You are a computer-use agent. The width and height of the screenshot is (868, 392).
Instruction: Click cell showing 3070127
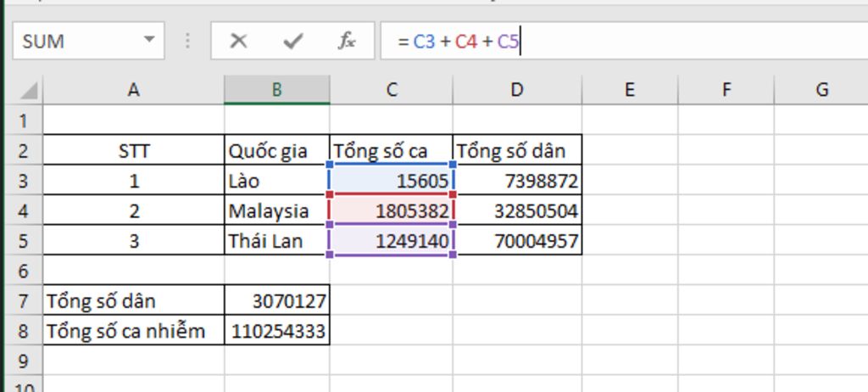277,300
